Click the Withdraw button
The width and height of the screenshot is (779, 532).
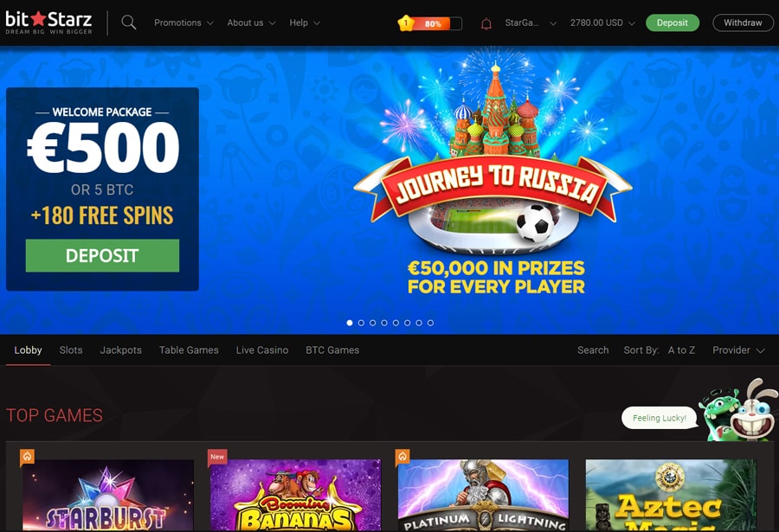pyautogui.click(x=743, y=22)
